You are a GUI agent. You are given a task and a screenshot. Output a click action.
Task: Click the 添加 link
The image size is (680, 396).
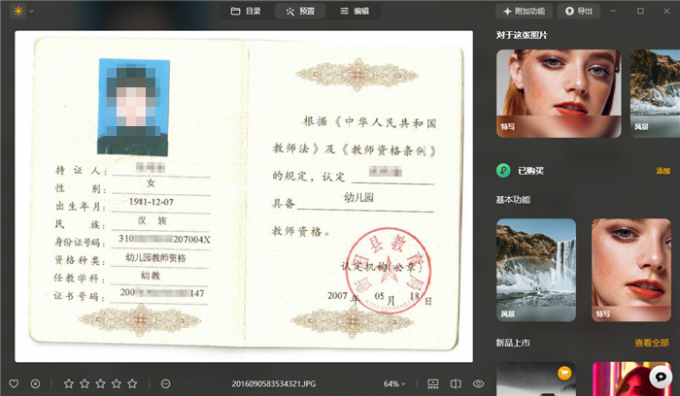(x=663, y=171)
